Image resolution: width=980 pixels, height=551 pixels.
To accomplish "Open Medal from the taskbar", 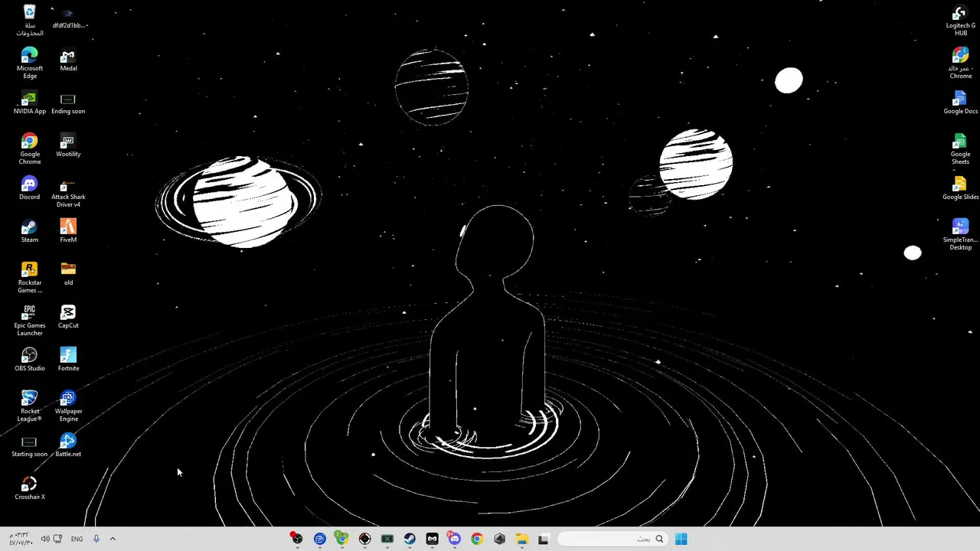I will click(432, 539).
